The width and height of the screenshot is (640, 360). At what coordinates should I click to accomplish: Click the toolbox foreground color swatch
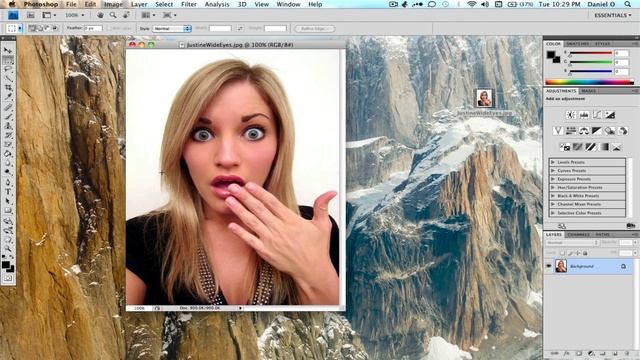[x=5, y=265]
